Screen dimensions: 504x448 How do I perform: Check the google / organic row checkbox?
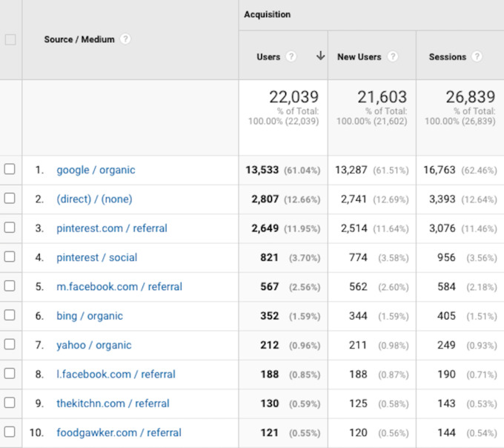click(10, 169)
